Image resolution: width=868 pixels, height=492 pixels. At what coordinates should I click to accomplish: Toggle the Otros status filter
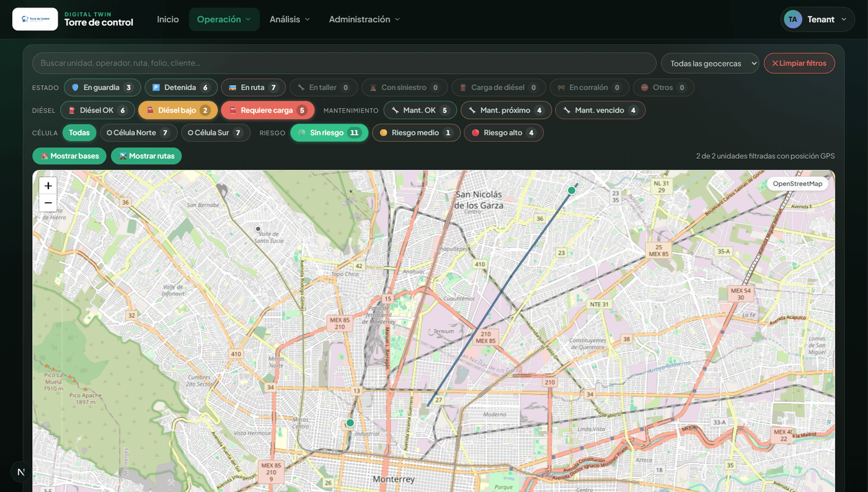click(663, 87)
